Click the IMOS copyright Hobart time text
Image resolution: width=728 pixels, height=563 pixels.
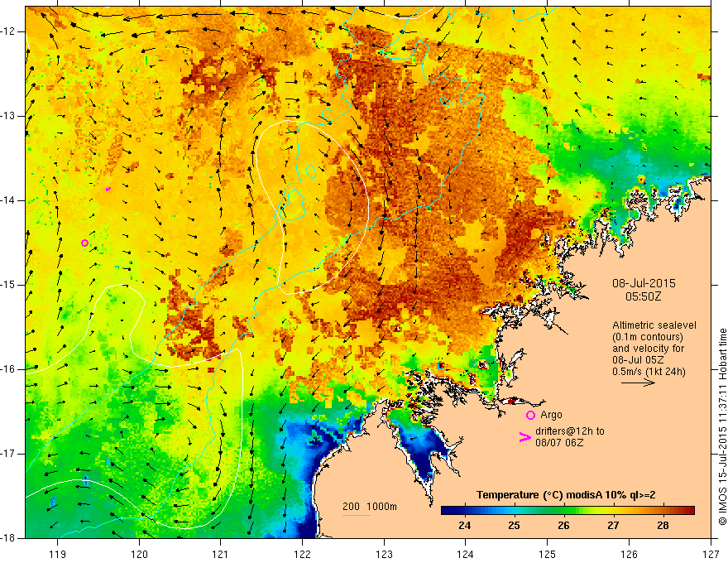pos(722,427)
